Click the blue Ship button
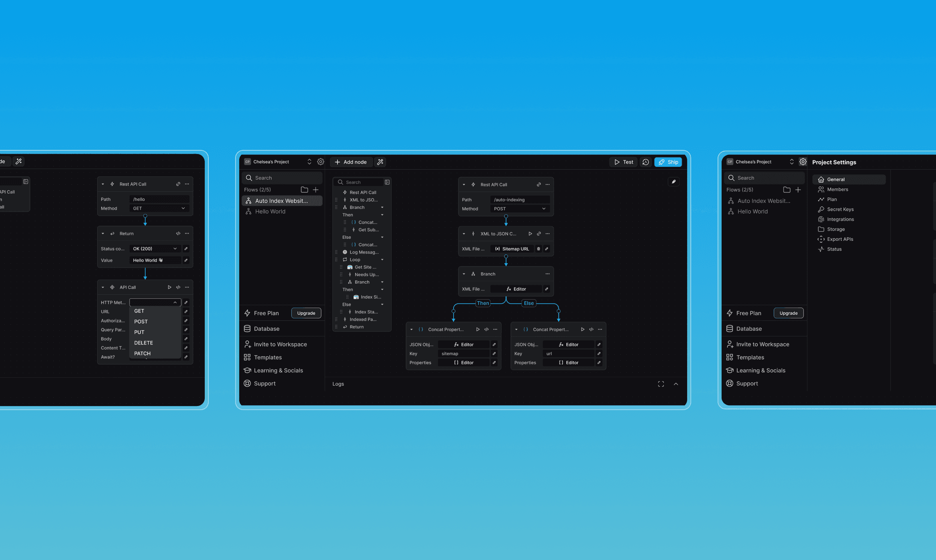Viewport: 936px width, 560px height. [x=668, y=162]
